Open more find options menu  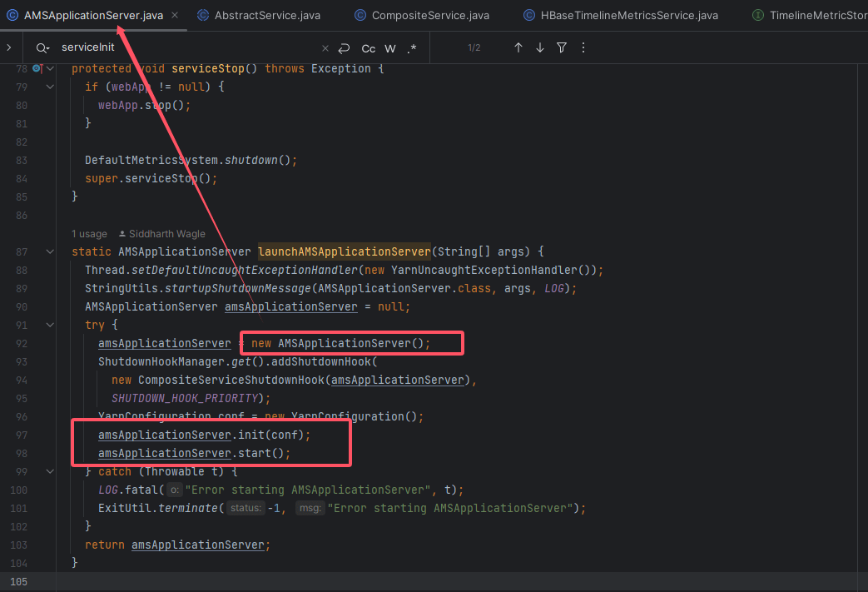click(583, 47)
